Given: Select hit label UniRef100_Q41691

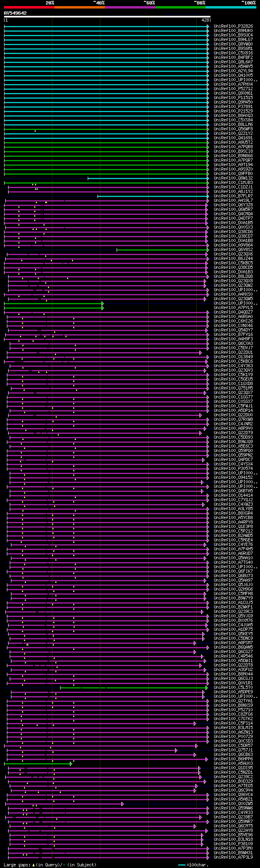Looking at the screenshot, I should click(x=233, y=138).
